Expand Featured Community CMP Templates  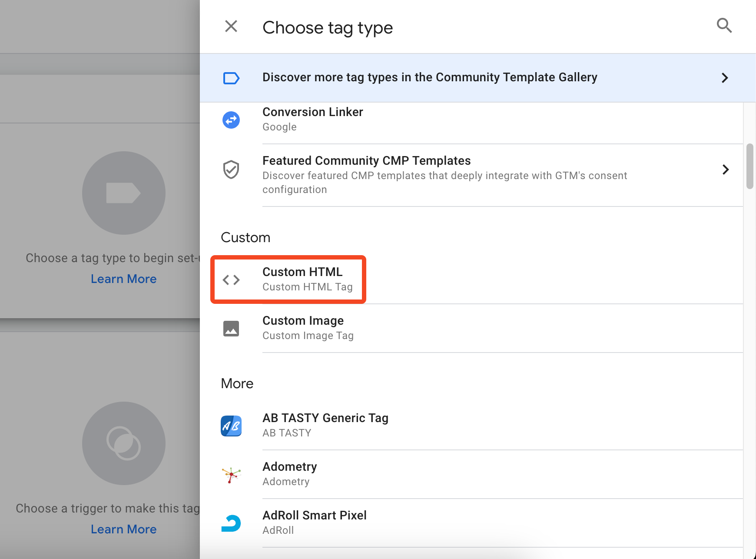click(x=725, y=170)
